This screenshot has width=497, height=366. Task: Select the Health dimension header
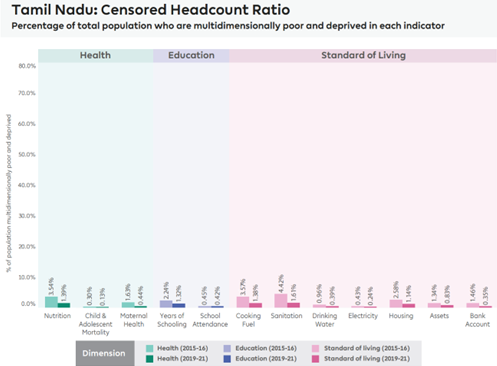(96, 56)
